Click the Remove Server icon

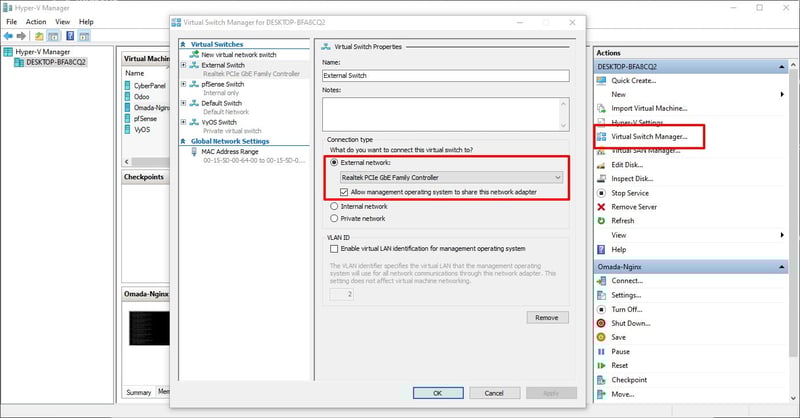(x=601, y=206)
